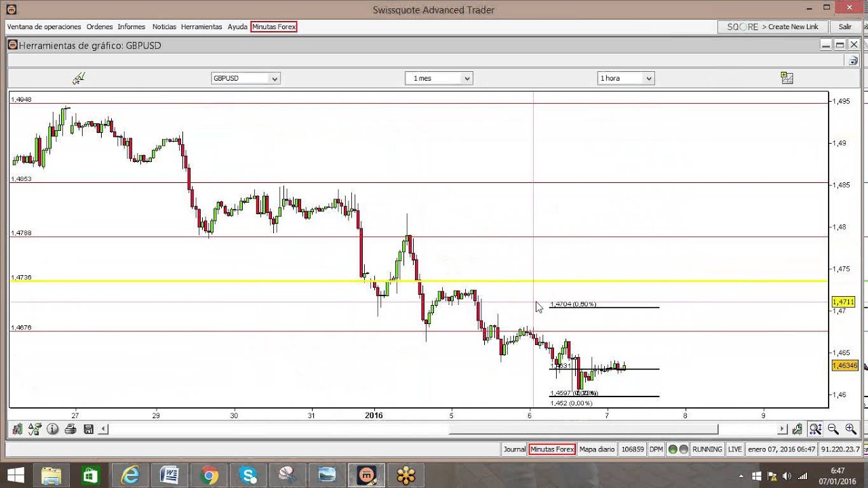Image resolution: width=868 pixels, height=488 pixels.
Task: Switch to Swissquote trader taskbar icon
Action: click(367, 475)
